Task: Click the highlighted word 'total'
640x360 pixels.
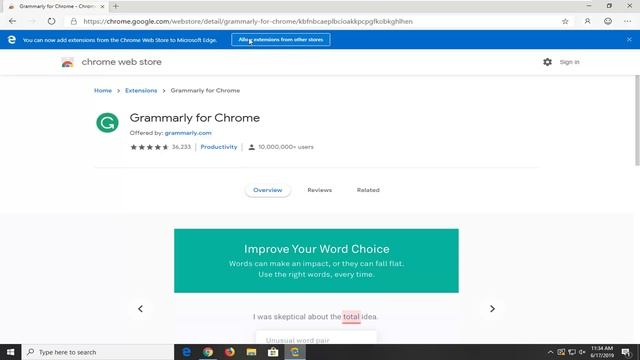Action: 351,317
